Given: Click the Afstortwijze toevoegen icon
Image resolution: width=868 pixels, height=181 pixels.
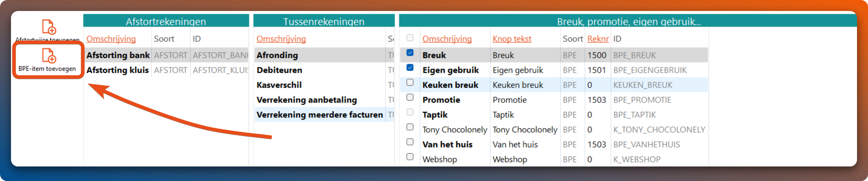Looking at the screenshot, I should coord(49,27).
